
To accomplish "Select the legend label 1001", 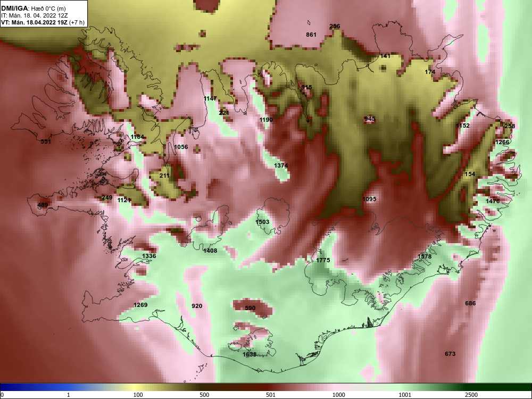I will [x=405, y=395].
